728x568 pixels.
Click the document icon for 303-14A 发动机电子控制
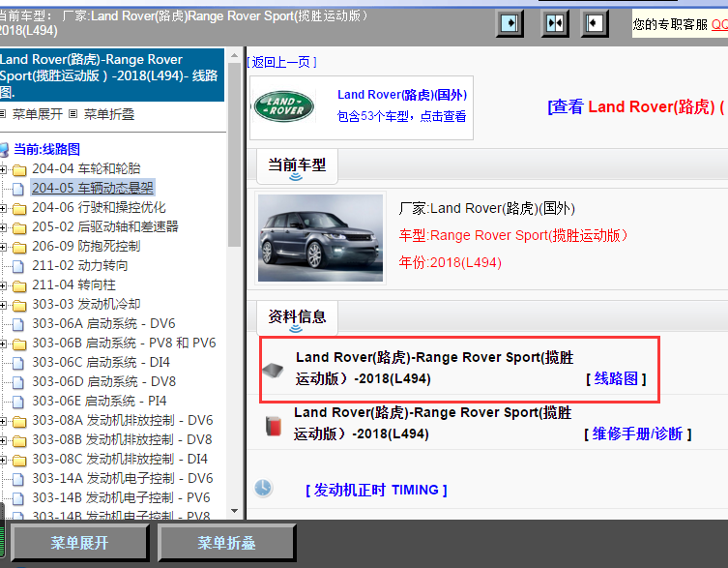[18, 479]
